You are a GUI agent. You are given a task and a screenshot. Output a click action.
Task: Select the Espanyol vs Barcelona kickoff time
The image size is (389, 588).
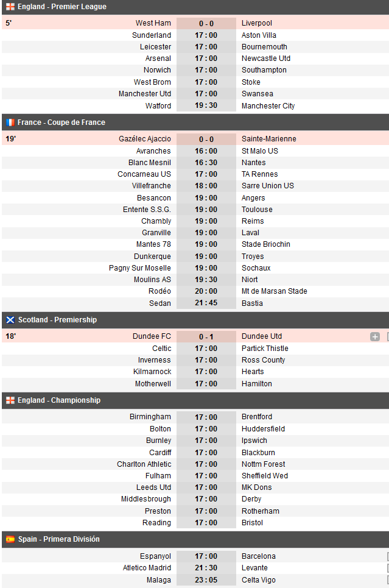click(x=206, y=556)
